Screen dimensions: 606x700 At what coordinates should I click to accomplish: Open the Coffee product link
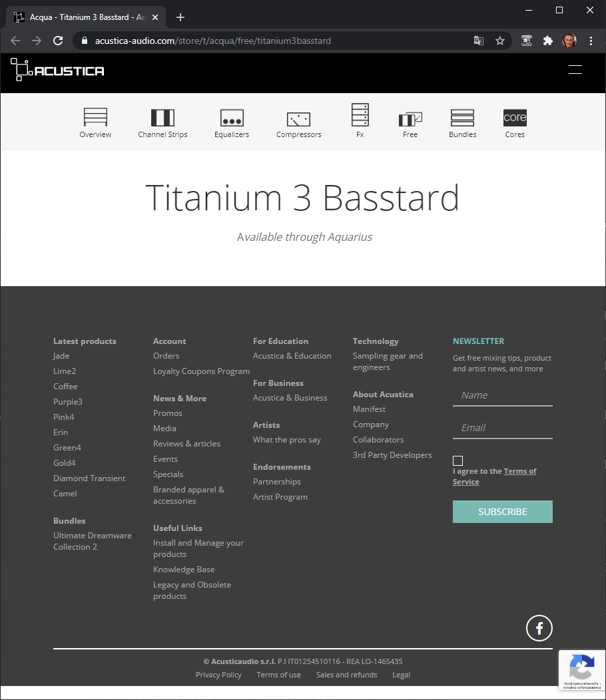[x=65, y=386]
